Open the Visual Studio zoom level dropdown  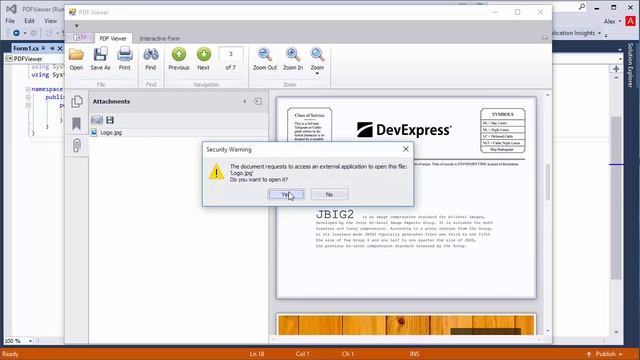click(x=30, y=340)
